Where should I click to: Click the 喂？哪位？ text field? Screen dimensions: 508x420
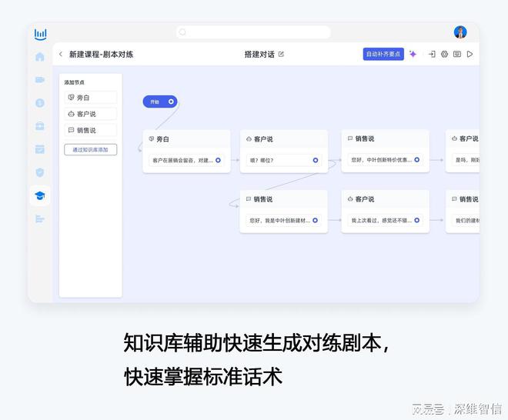284,160
